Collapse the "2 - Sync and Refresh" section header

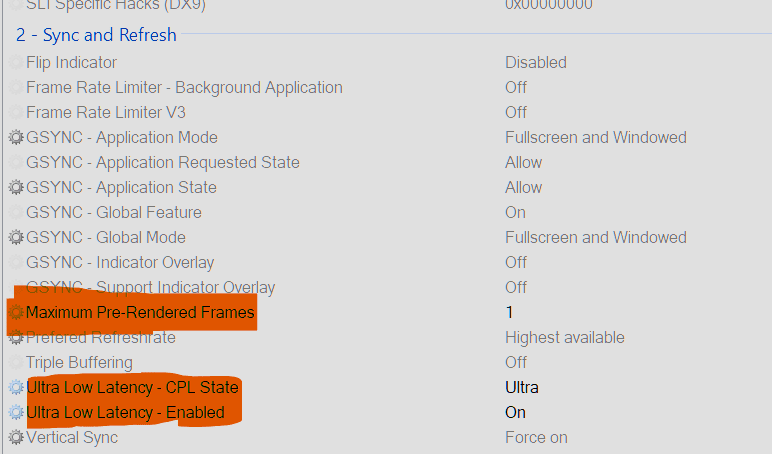point(96,35)
